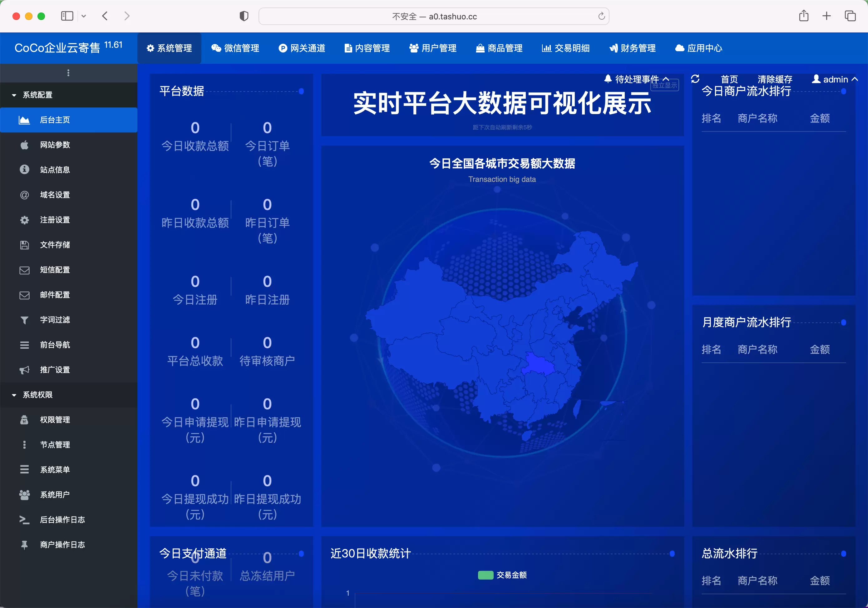Image resolution: width=868 pixels, height=608 pixels.
Task: Click the 首页 link
Action: click(729, 79)
